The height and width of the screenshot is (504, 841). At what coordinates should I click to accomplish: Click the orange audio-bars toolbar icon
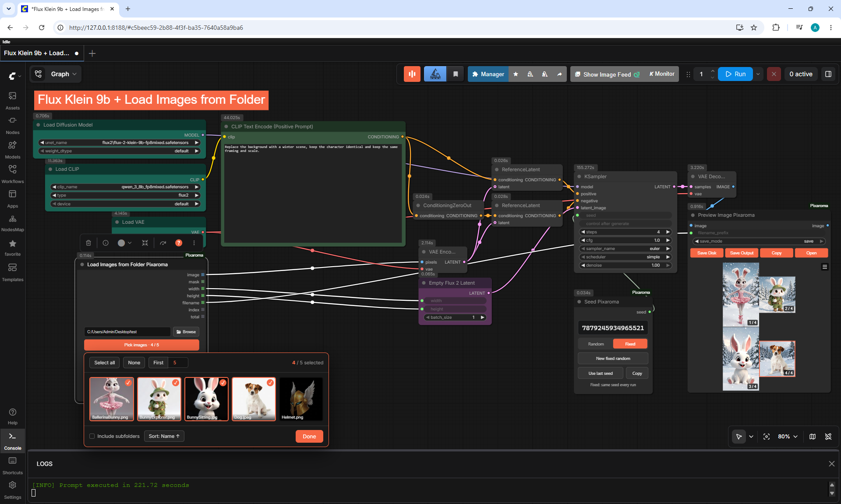point(412,74)
